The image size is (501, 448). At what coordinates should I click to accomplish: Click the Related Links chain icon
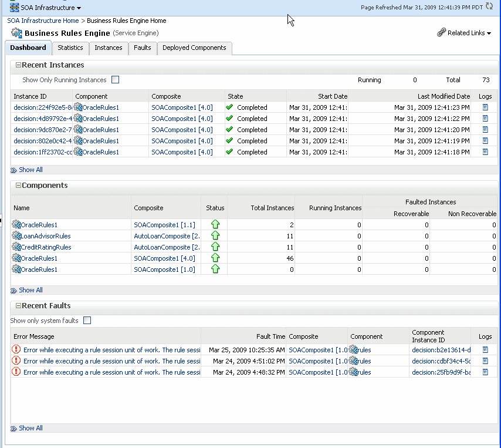441,33
